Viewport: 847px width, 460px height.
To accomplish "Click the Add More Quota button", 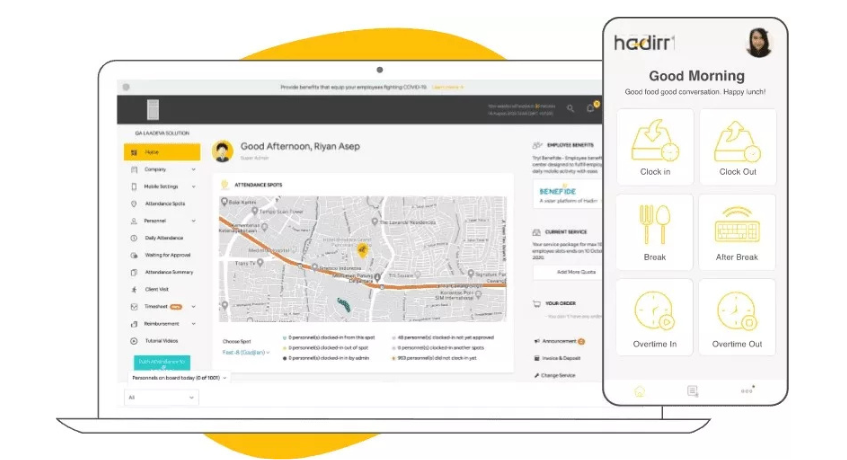I will [576, 272].
